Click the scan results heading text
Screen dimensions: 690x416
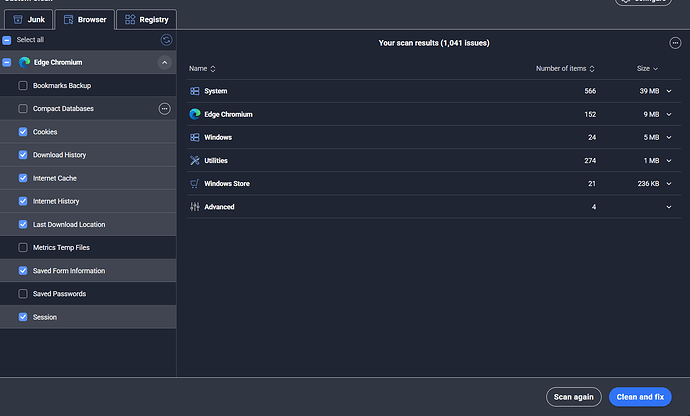pos(434,43)
